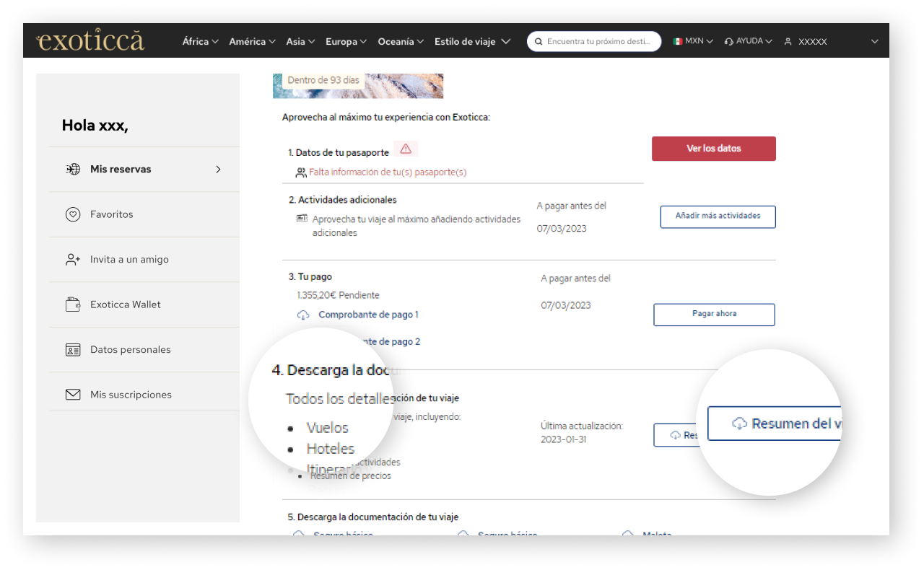Click the Resumen del viaje download button
Viewport: 924px width, 570px height.
click(x=774, y=424)
